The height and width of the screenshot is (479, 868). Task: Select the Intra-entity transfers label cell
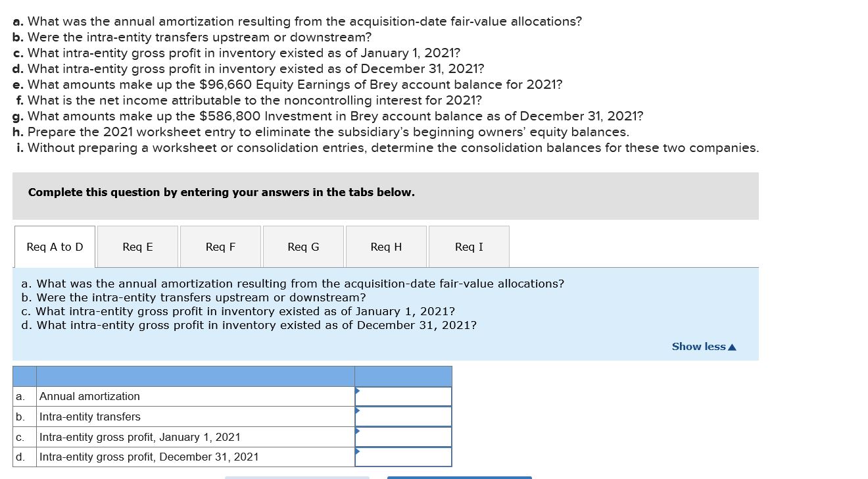[x=195, y=416]
